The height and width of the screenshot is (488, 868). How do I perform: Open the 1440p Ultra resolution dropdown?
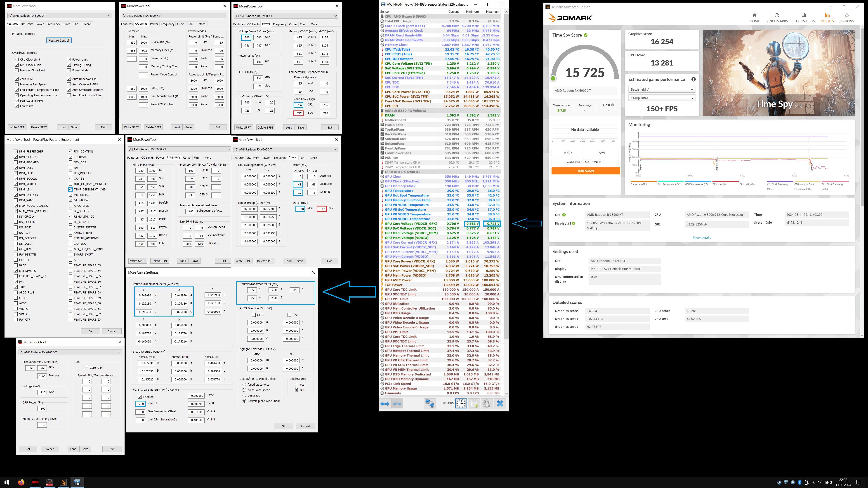[x=662, y=98]
